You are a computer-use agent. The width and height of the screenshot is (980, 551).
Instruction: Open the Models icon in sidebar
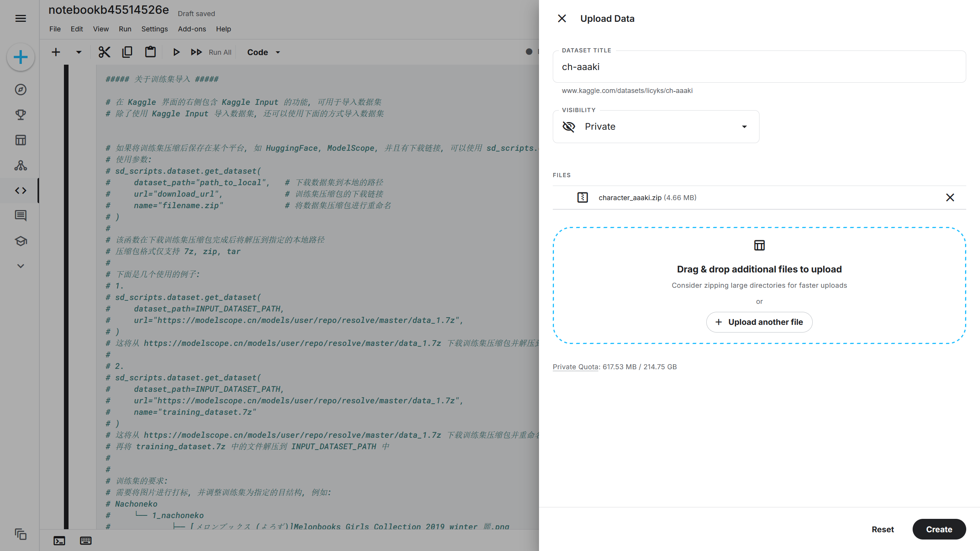(x=21, y=165)
